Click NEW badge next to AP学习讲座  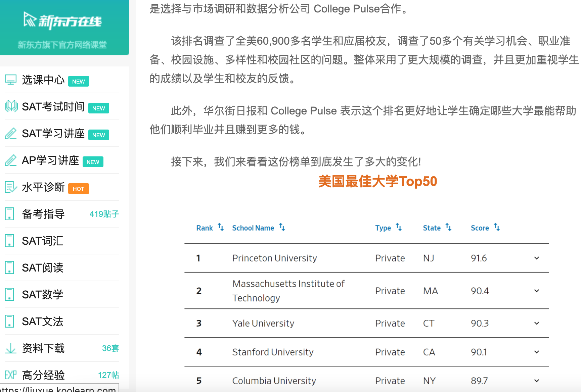(93, 162)
